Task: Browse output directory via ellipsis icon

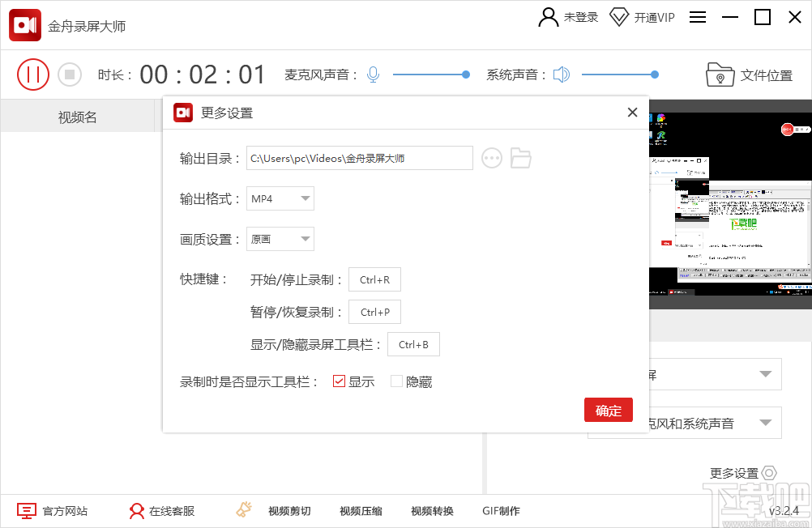Action: click(492, 158)
